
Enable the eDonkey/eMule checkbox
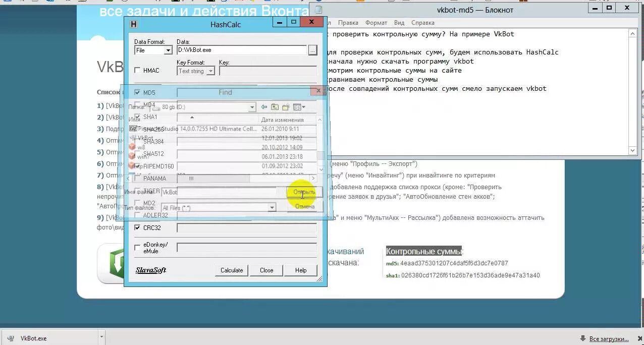point(138,248)
